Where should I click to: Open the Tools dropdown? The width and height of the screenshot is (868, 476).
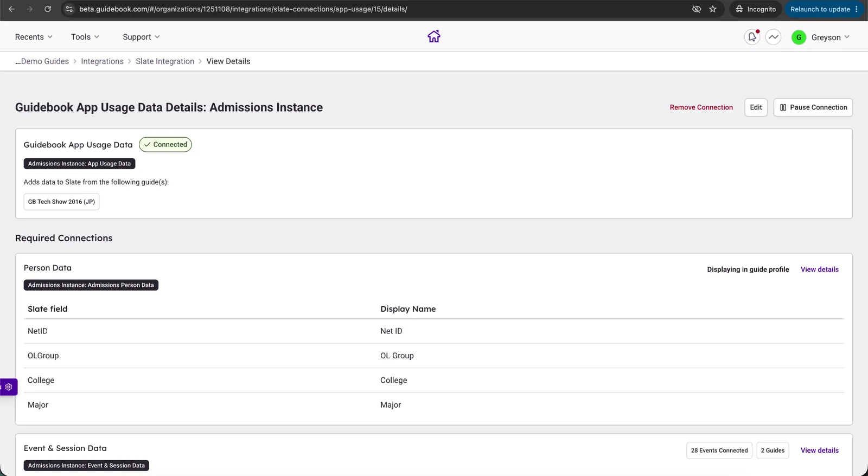coord(85,37)
